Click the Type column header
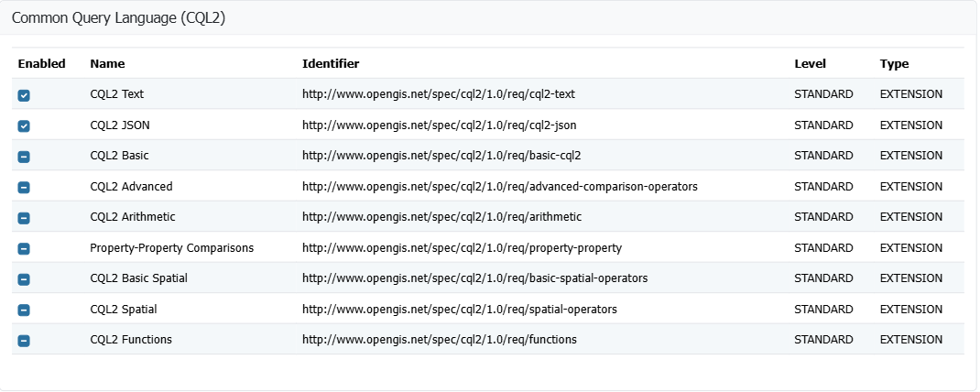This screenshot has width=980, height=392. [x=894, y=64]
